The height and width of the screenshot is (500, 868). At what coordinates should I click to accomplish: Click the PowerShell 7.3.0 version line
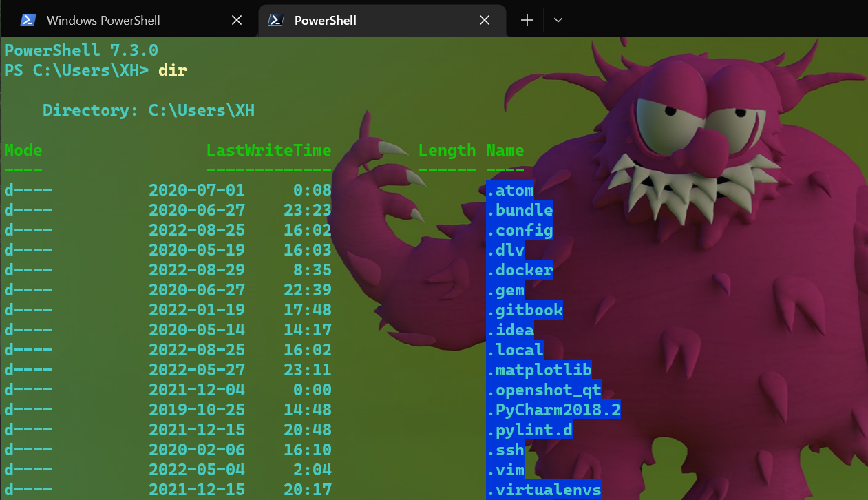(x=81, y=50)
